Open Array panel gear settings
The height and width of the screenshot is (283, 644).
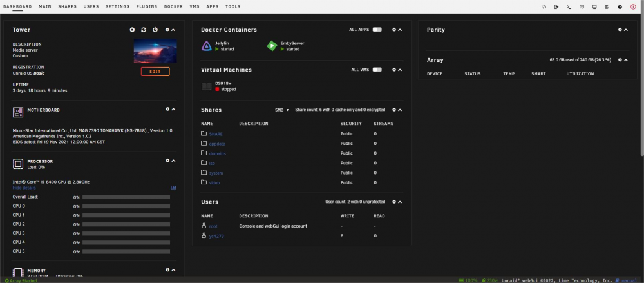(x=620, y=60)
